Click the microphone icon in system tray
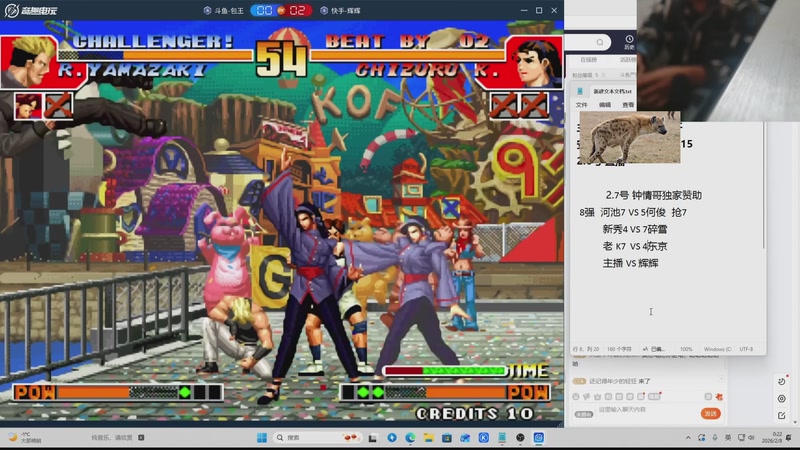800x450 pixels. [x=715, y=438]
